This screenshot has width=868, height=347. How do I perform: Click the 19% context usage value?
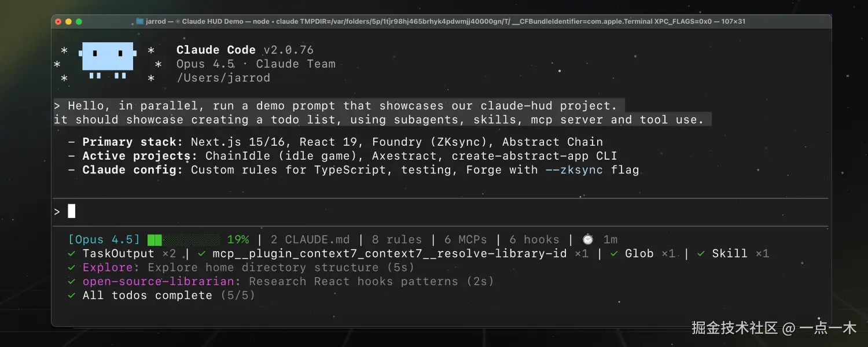(x=238, y=239)
